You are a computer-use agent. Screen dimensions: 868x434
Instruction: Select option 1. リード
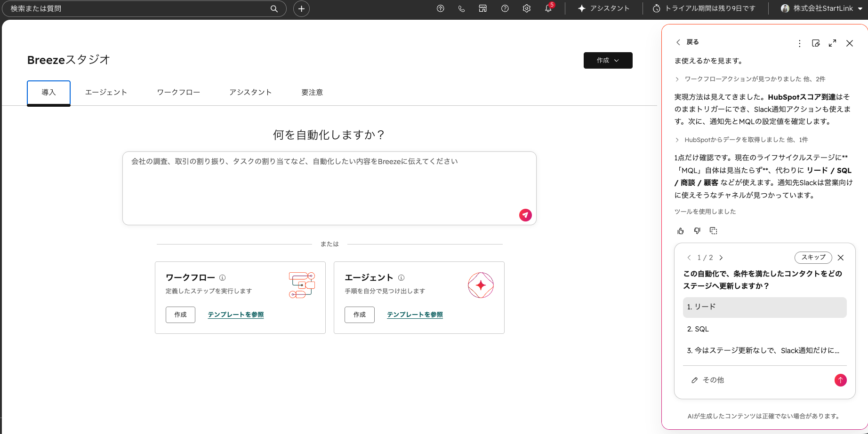click(764, 307)
